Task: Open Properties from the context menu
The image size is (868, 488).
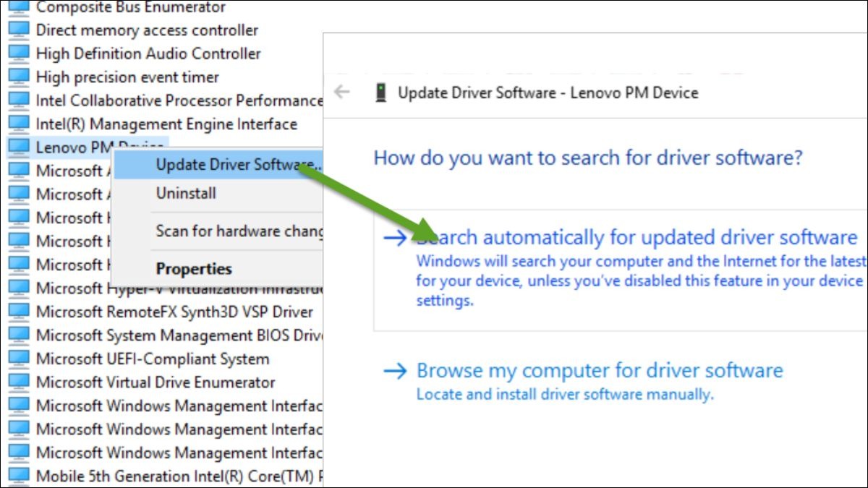Action: (x=218, y=269)
